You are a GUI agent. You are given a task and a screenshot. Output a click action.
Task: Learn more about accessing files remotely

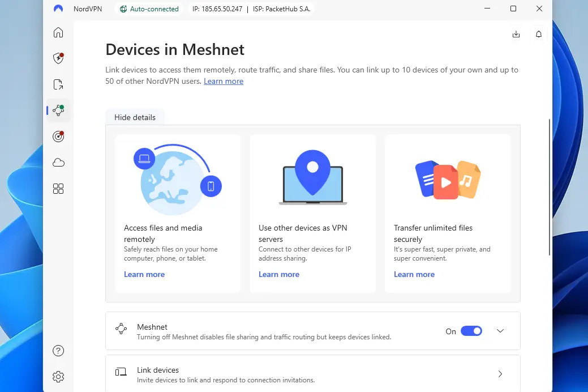(144, 275)
